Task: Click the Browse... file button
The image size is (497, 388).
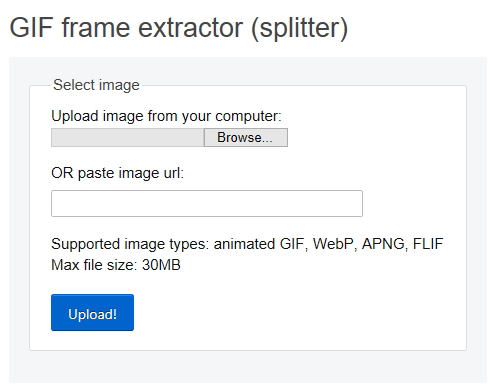Action: coord(246,137)
